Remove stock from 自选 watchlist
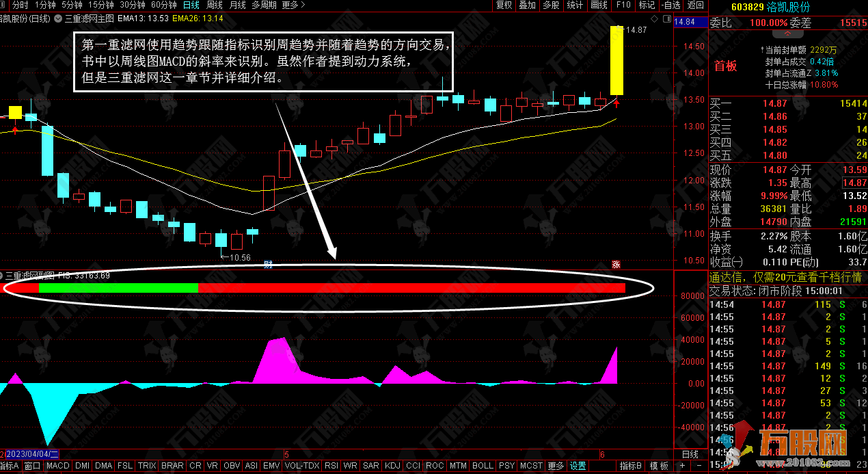Screen dimensions: 868x474 pyautogui.click(x=670, y=5)
